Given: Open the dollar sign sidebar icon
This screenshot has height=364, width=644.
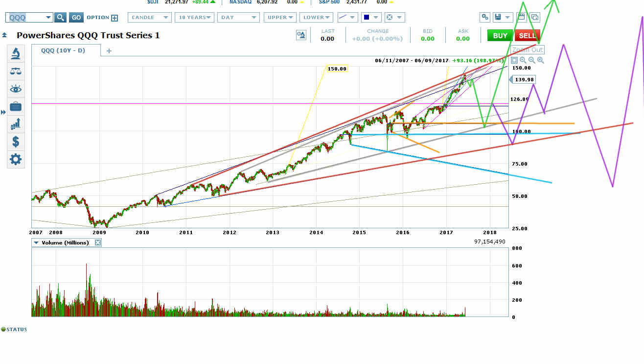Looking at the screenshot, I should pyautogui.click(x=16, y=142).
